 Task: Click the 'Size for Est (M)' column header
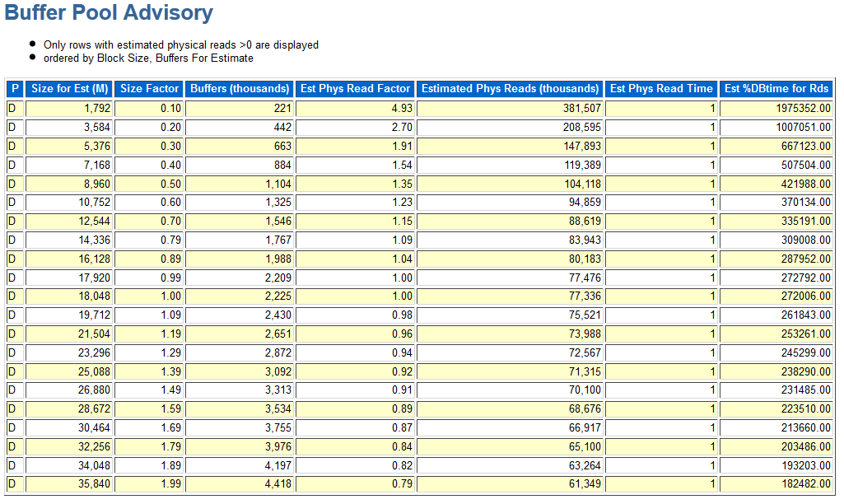[69, 89]
